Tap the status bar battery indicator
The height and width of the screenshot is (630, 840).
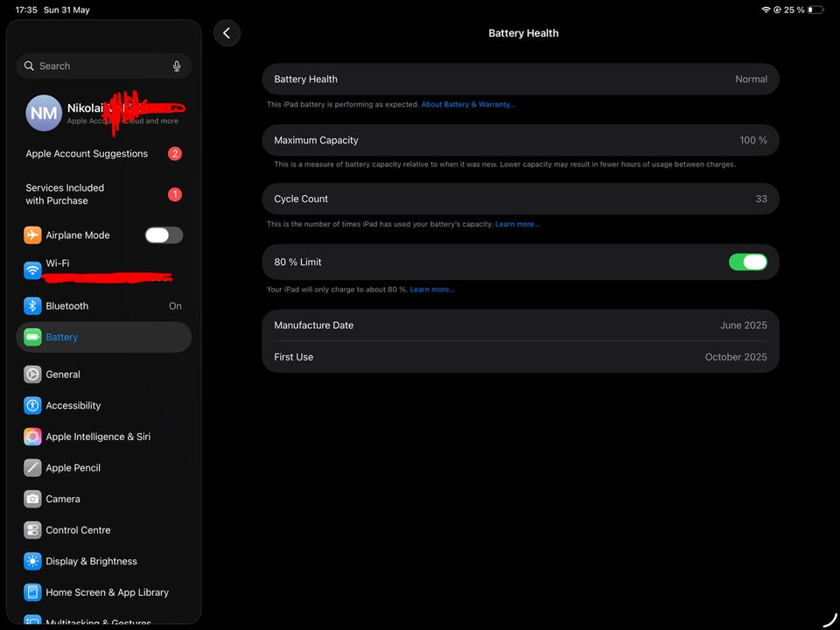click(x=815, y=10)
